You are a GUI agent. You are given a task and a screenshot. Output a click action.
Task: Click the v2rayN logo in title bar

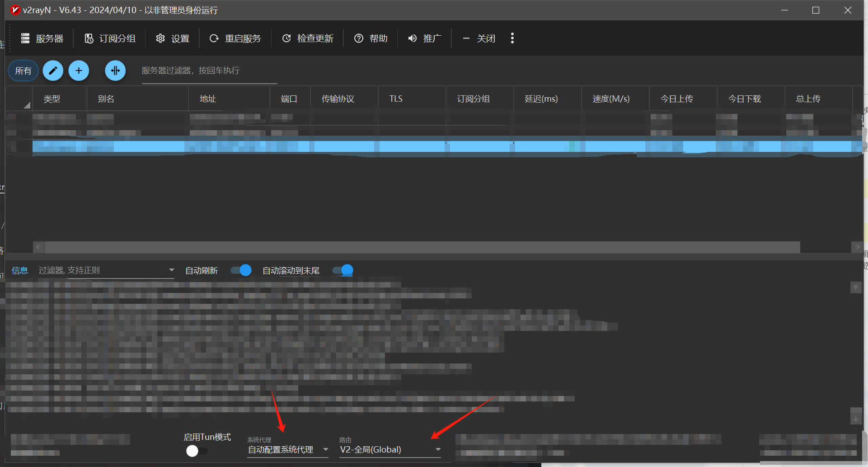click(x=15, y=10)
